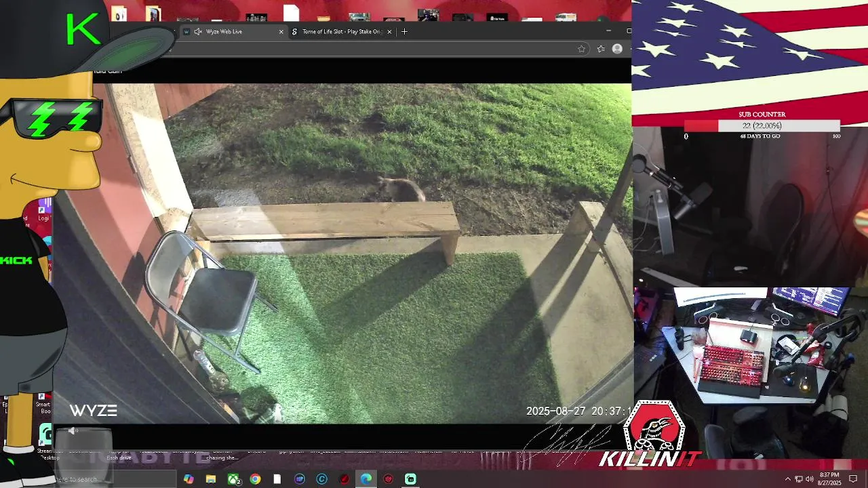Open the white blank file desktop icon
The height and width of the screenshot is (488, 868).
click(x=291, y=14)
